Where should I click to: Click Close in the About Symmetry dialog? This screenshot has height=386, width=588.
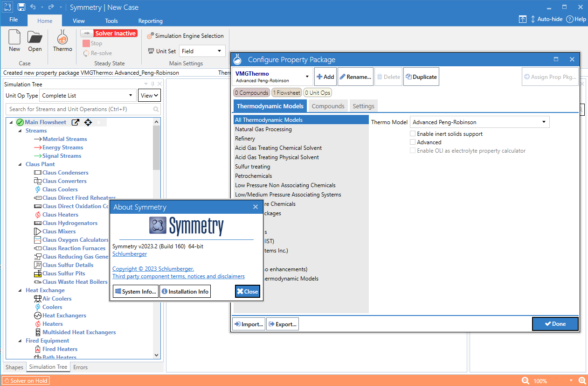(247, 291)
